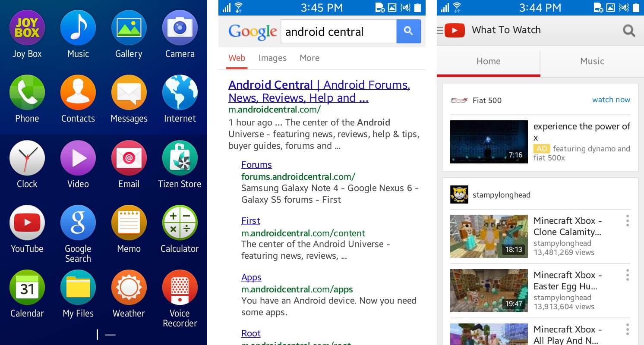Open the Root sublink
Screen dimensions: 644x345
251,333
